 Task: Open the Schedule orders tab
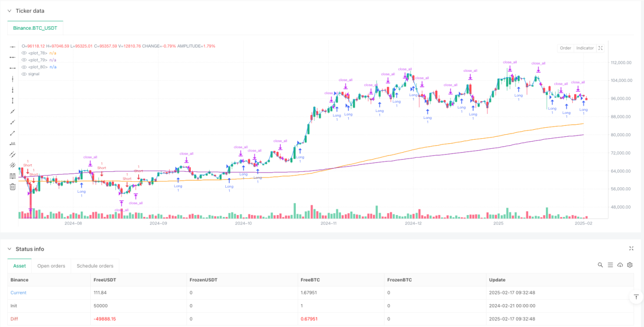point(95,266)
